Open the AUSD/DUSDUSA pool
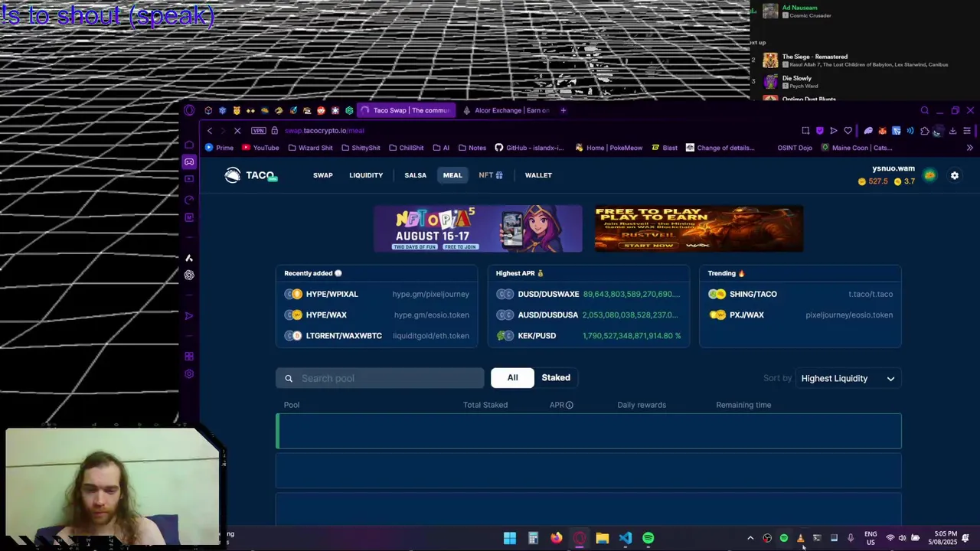980x551 pixels. 588,315
